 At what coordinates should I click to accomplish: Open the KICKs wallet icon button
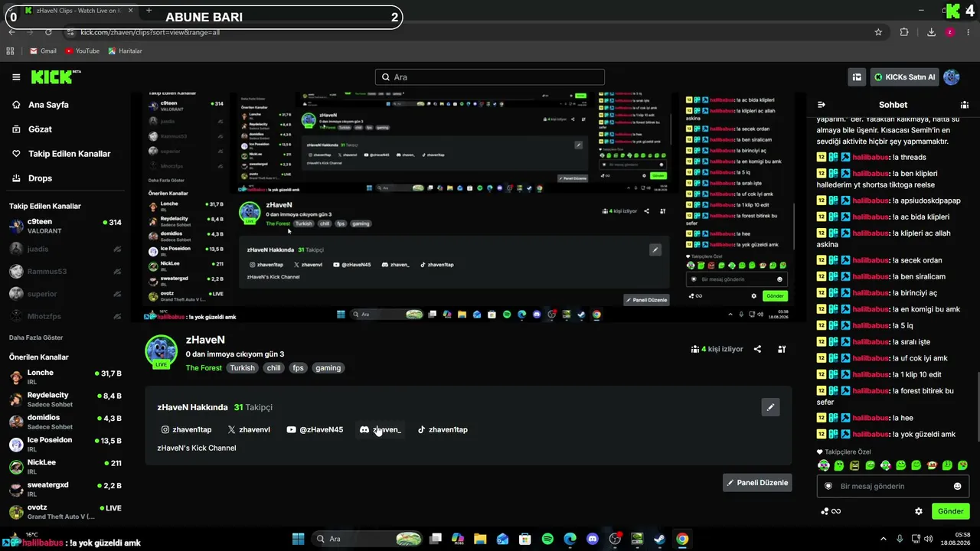coord(857,77)
